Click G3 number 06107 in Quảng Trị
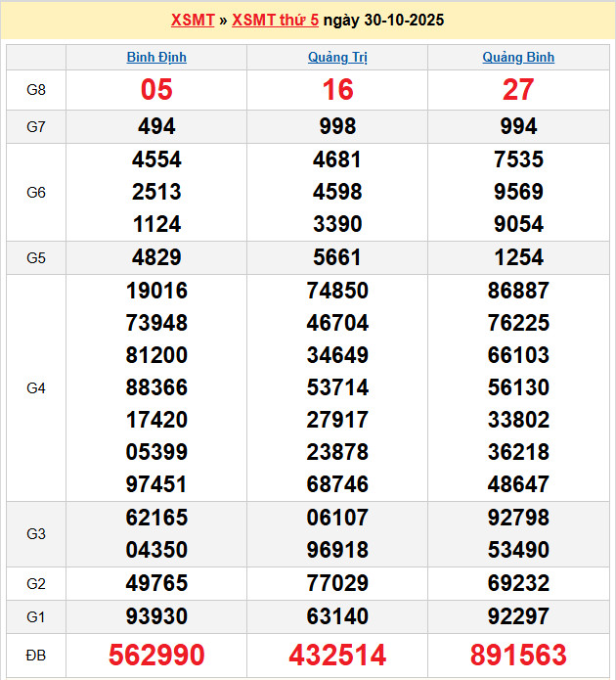Screen dimensions: 616x680 [337, 518]
